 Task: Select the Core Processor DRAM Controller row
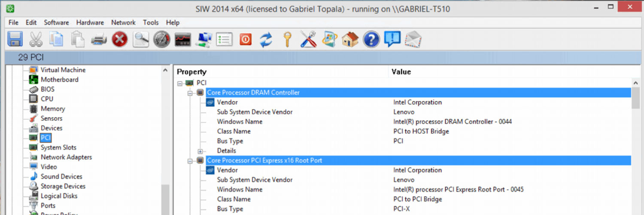coord(419,92)
